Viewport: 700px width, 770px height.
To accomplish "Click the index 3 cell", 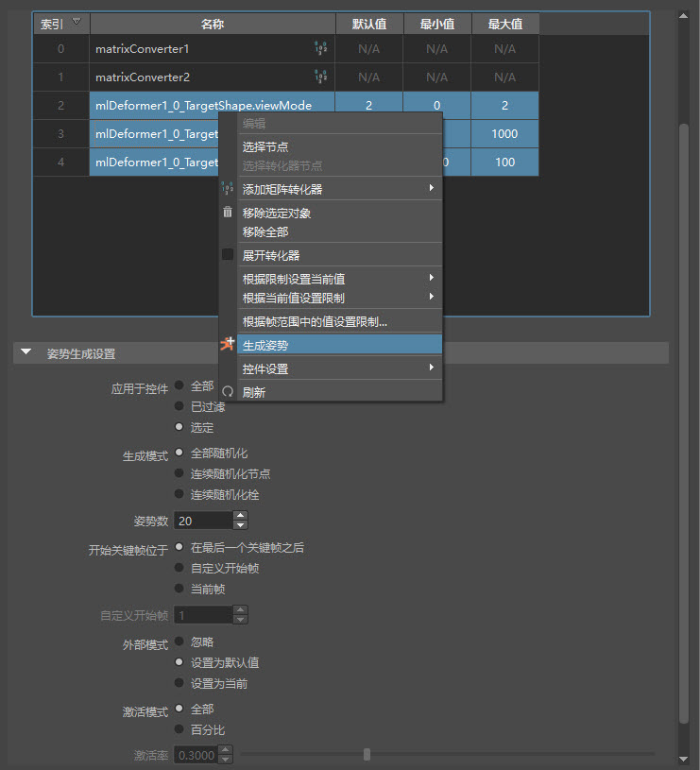I will pyautogui.click(x=60, y=133).
